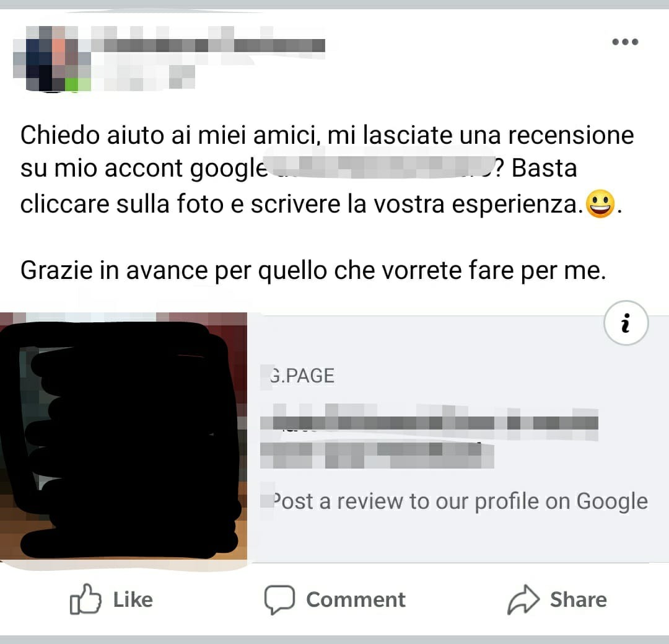The width and height of the screenshot is (669, 644).
Task: Click the speech bubble Comment icon
Action: 279,599
